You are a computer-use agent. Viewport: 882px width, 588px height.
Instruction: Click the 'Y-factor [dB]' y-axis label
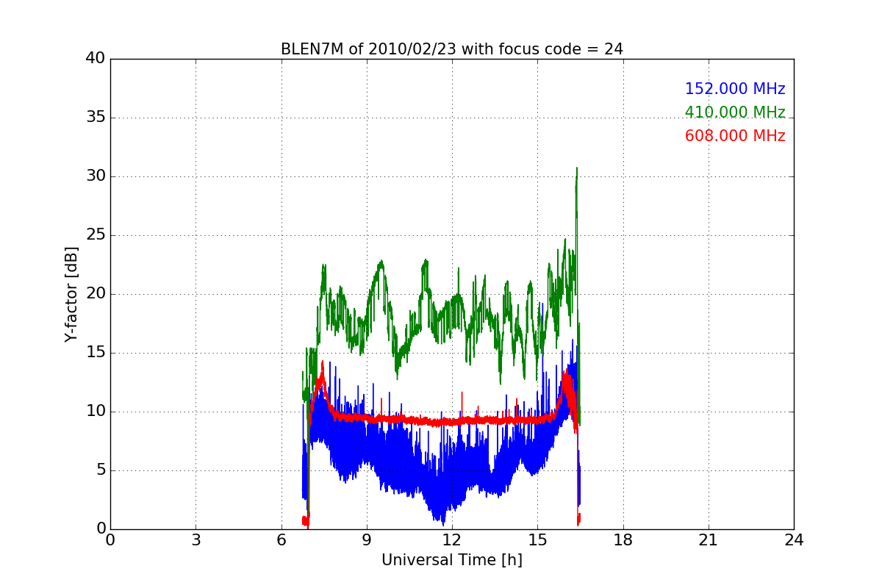(71, 294)
